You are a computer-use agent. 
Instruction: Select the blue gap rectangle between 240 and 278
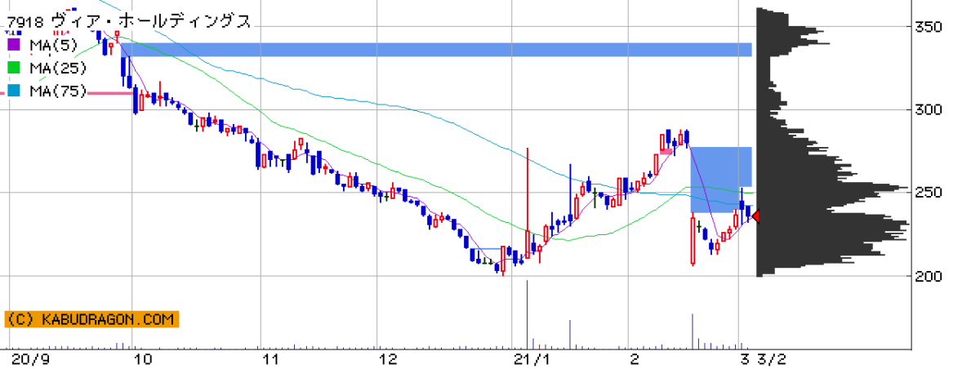coord(722,180)
